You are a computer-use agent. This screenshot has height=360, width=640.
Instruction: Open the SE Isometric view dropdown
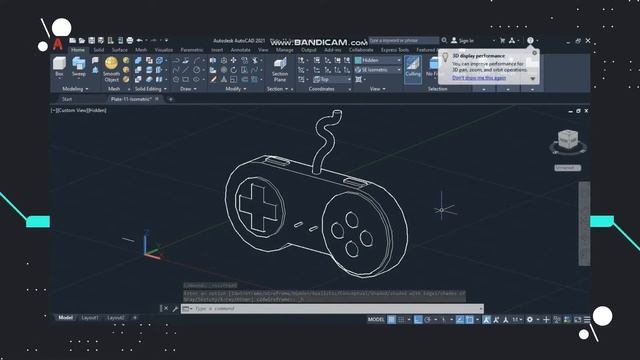[378, 70]
